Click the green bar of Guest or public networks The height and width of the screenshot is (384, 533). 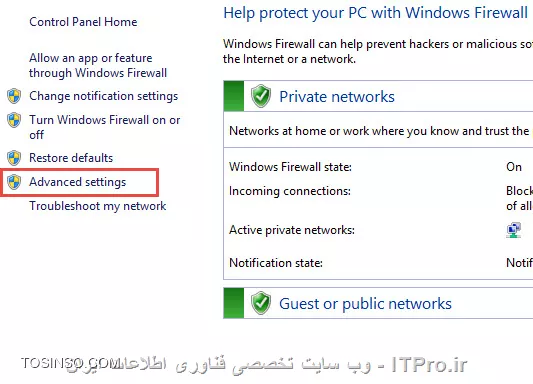click(234, 303)
